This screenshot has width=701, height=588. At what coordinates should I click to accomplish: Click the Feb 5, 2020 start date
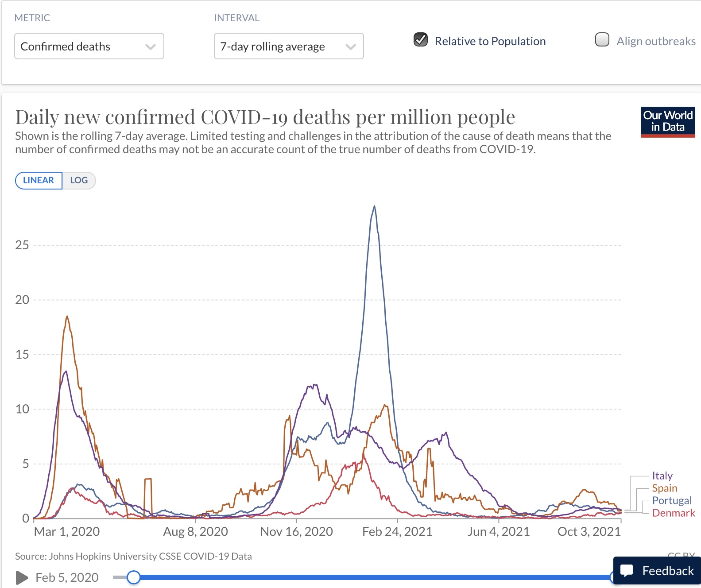pyautogui.click(x=67, y=577)
